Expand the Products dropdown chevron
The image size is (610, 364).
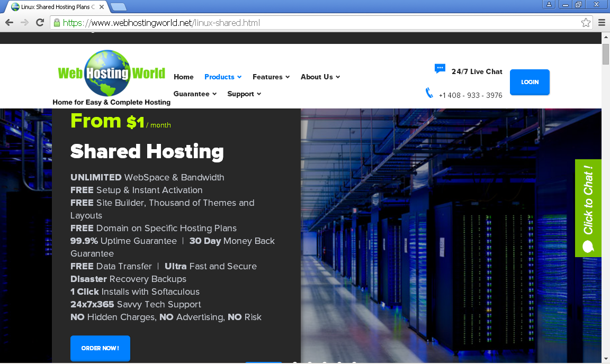tap(239, 77)
